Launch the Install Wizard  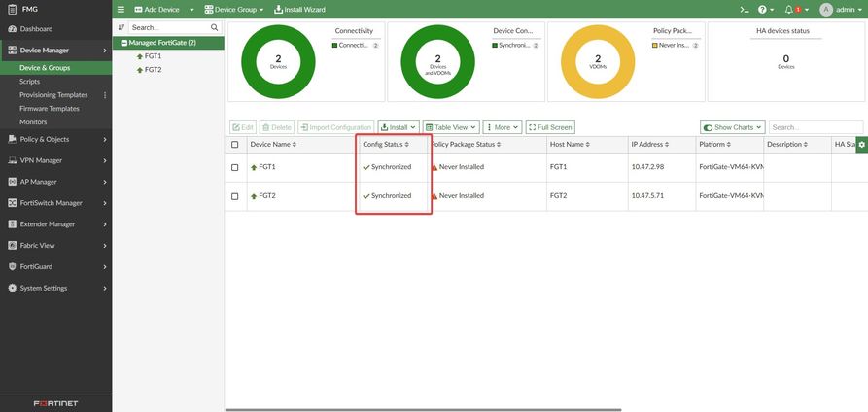tap(299, 10)
